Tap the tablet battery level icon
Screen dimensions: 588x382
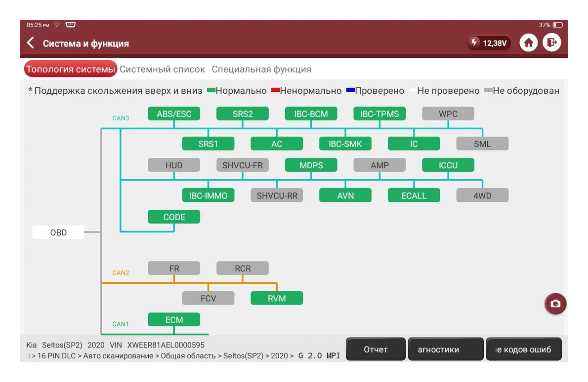[x=558, y=25]
